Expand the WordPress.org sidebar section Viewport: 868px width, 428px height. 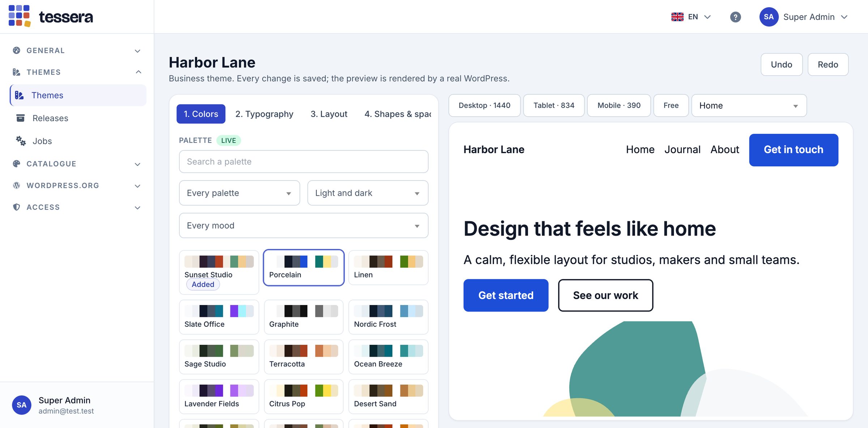click(x=77, y=186)
